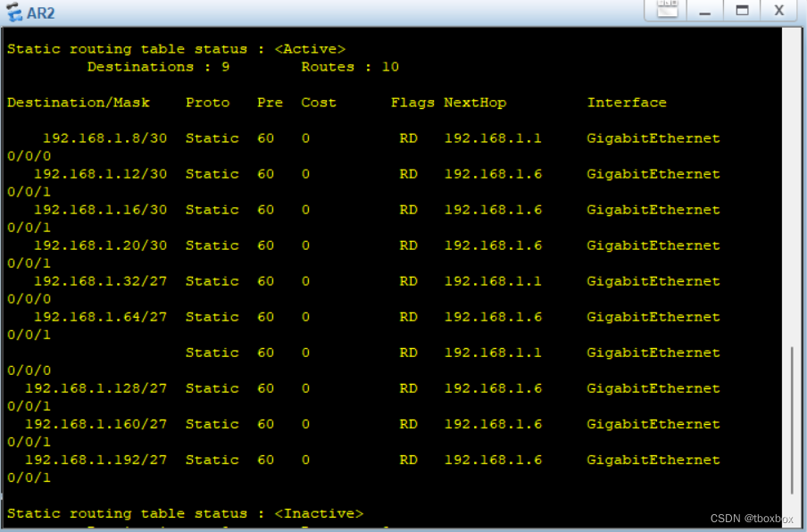Click the NextHop column header
Viewport: 807px width, 532px height.
click(x=475, y=103)
